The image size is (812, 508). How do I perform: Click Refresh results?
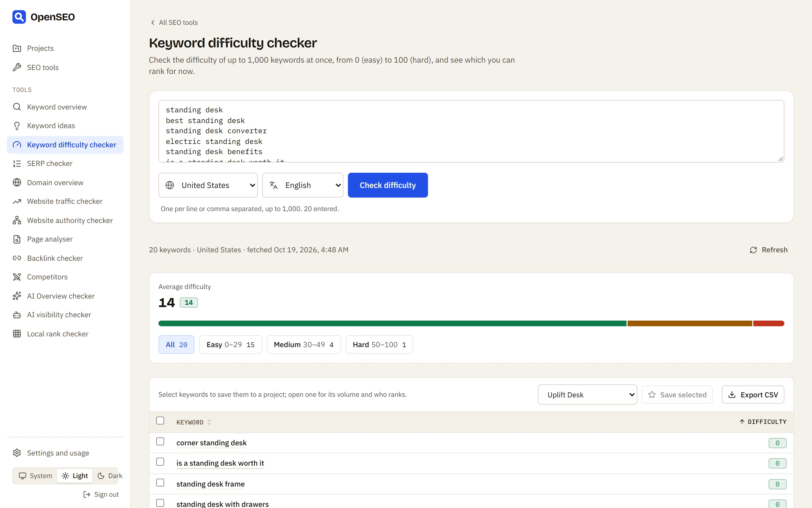tap(768, 250)
